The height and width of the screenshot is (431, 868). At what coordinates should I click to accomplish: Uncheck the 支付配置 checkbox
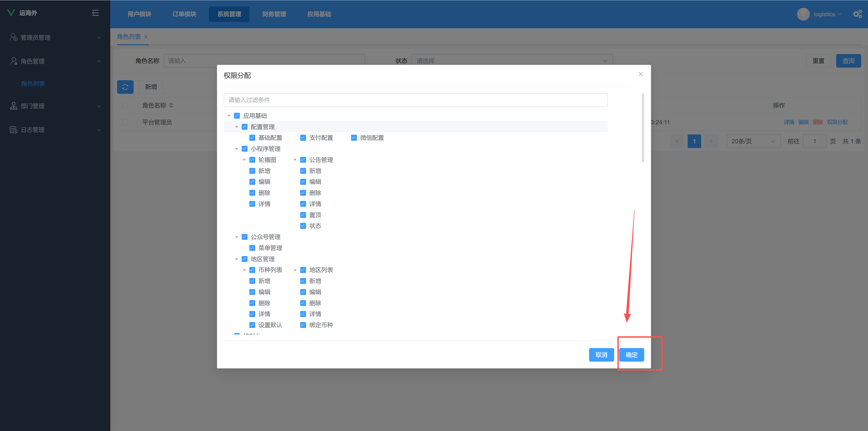click(303, 138)
